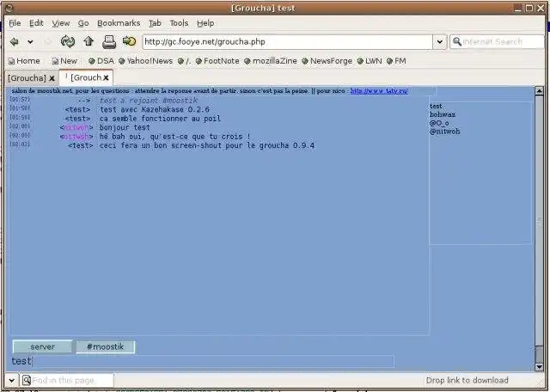Viewport: 550px width, 392px height.
Task: Click the 'test a rejoint #moostik' line
Action: point(149,101)
